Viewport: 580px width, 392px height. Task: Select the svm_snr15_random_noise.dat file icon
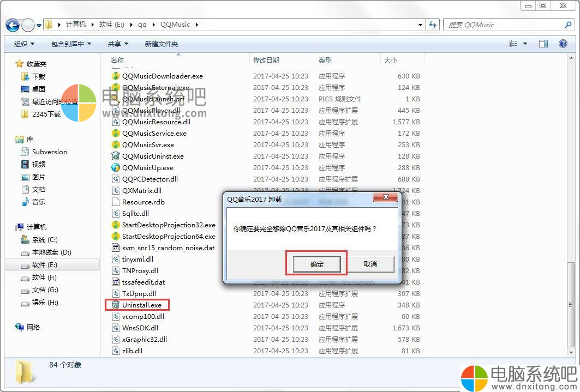(x=116, y=248)
